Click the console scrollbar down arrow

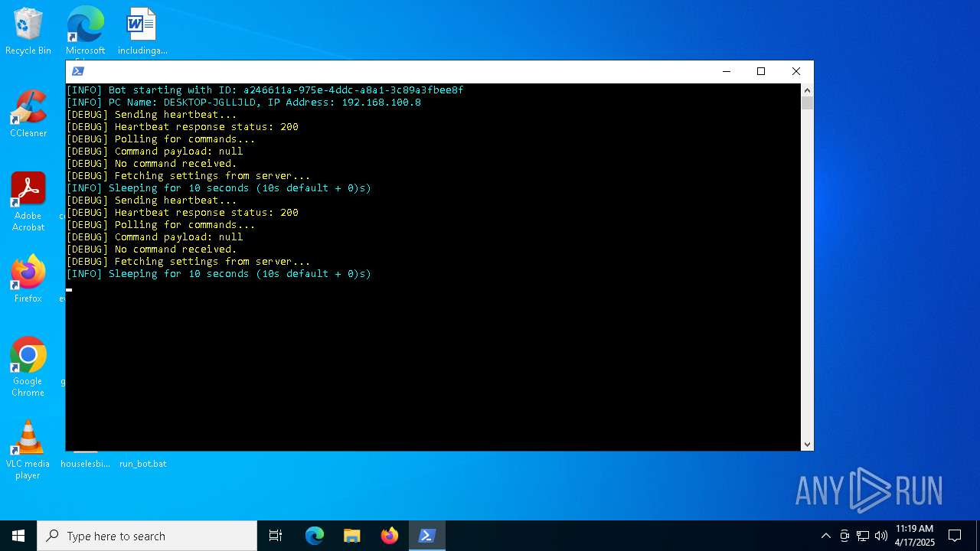coord(807,444)
